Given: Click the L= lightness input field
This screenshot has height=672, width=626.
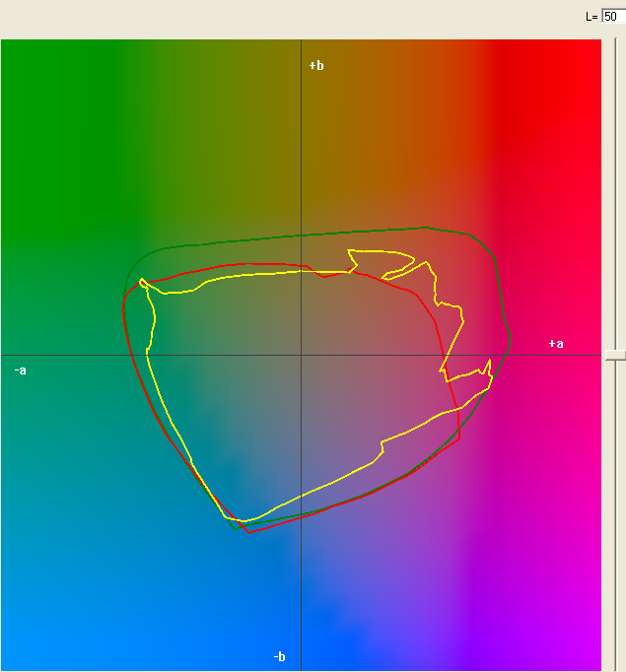Looking at the screenshot, I should point(614,17).
